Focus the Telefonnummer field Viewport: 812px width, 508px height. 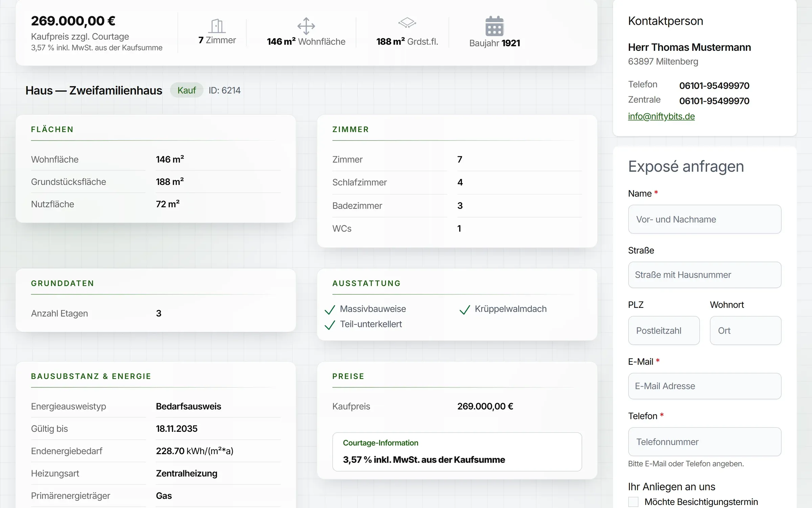[x=705, y=442]
